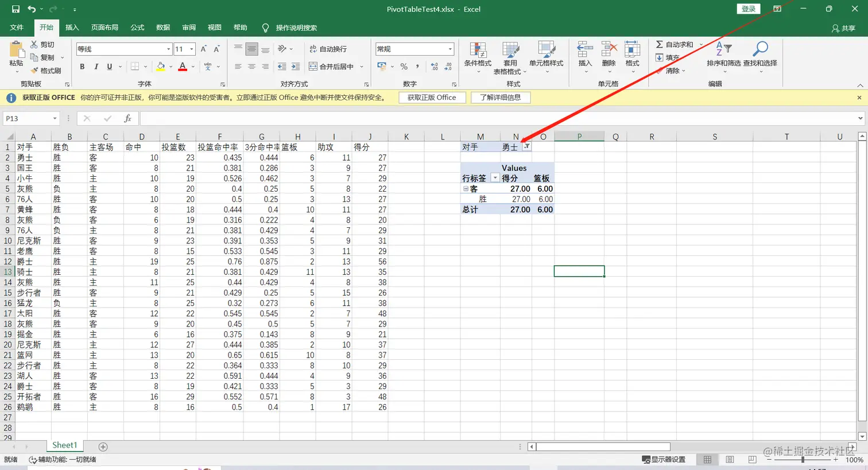Viewport: 868px width, 470px height.
Task: Click the Learn More (了解详细信息) button
Action: 501,98
